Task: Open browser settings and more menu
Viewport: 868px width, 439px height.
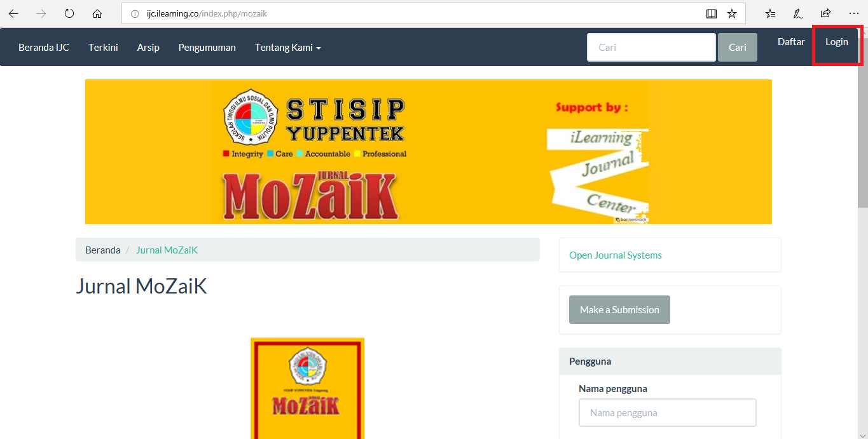Action: [x=853, y=13]
